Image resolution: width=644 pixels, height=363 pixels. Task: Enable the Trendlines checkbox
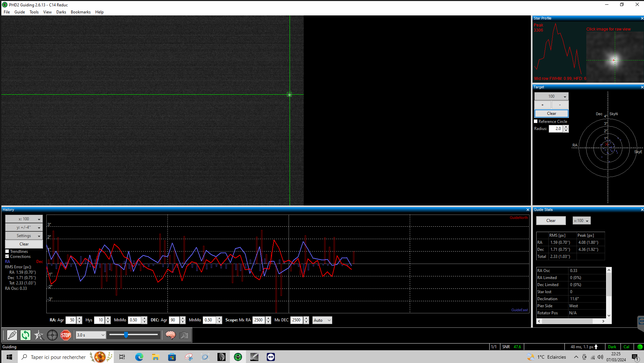pos(7,251)
